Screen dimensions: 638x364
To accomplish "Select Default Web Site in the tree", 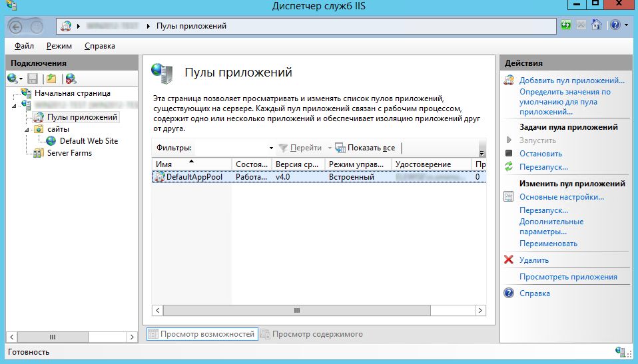I will click(x=89, y=140).
